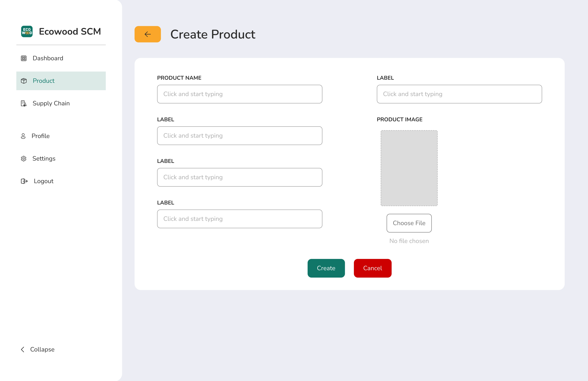588x381 pixels.
Task: Focus the Product Name input field
Action: coord(240,94)
